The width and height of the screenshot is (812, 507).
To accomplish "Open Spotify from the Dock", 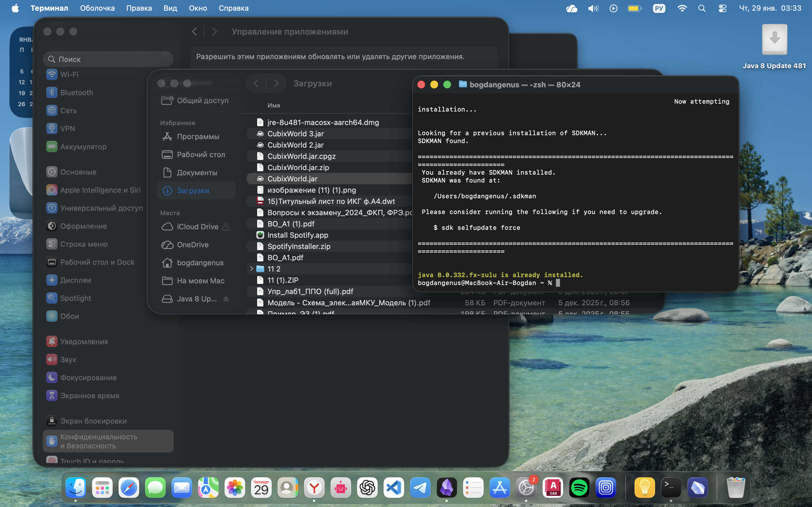I will (579, 487).
